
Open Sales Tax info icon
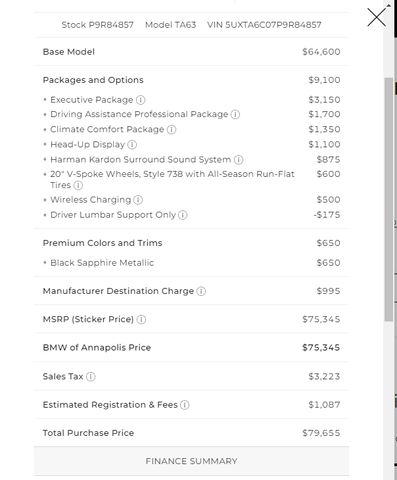point(91,376)
